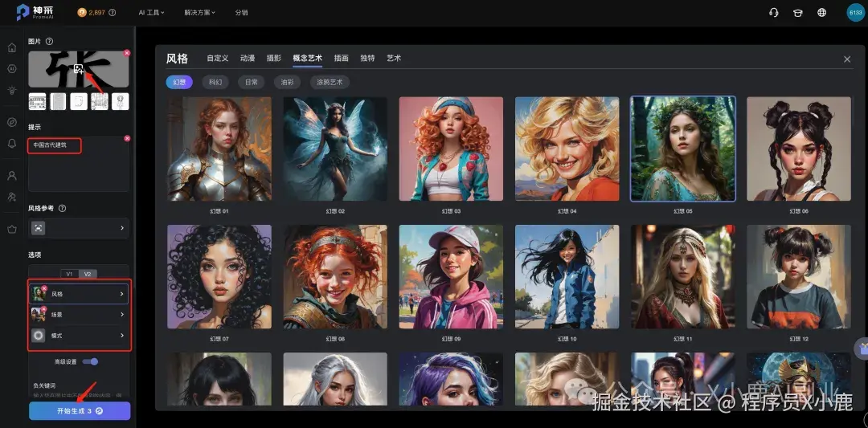Choose the 幻想 05 forest crown thumbnail
This screenshot has height=428, width=868.
683,149
